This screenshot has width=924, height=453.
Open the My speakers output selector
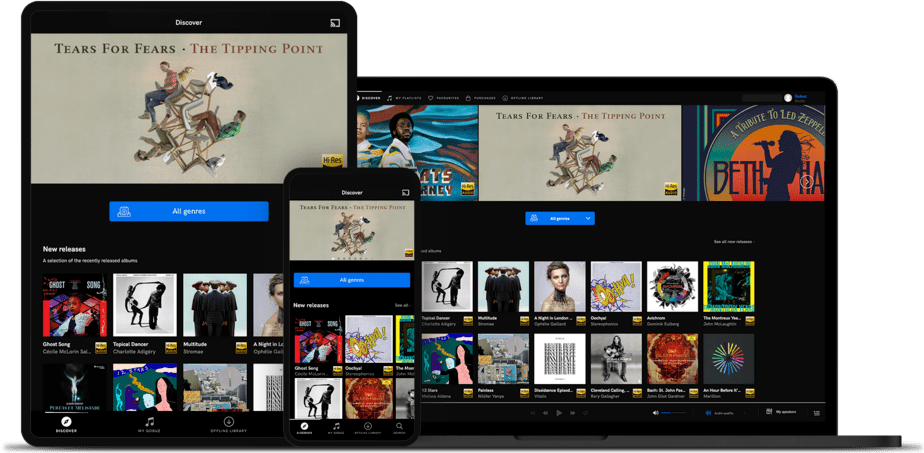point(783,412)
